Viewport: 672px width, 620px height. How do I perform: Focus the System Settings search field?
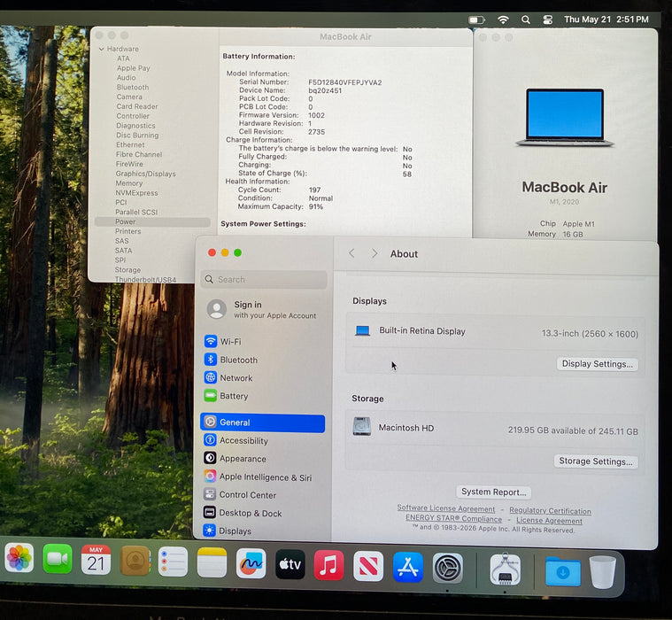pos(264,280)
